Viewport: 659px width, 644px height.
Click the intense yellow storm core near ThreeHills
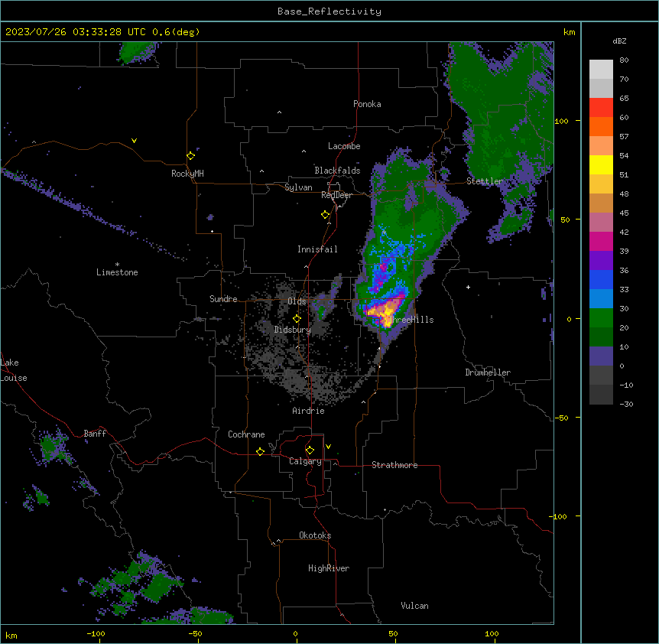(384, 311)
